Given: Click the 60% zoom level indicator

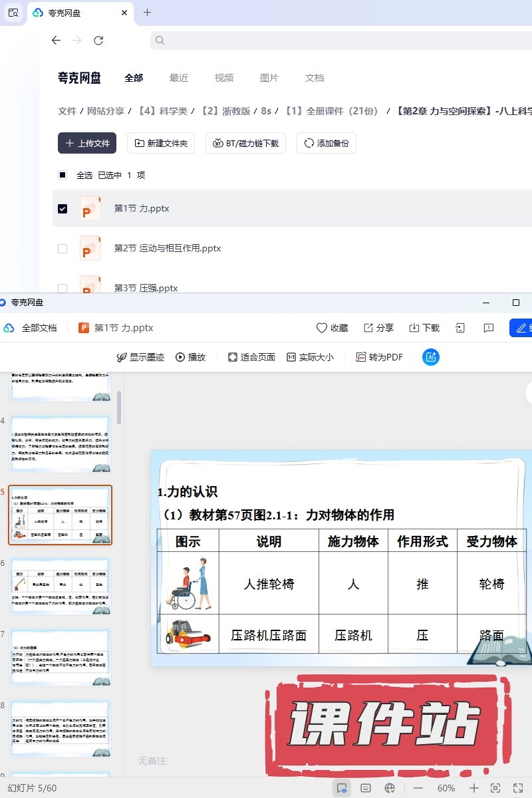Looking at the screenshot, I should [x=446, y=788].
